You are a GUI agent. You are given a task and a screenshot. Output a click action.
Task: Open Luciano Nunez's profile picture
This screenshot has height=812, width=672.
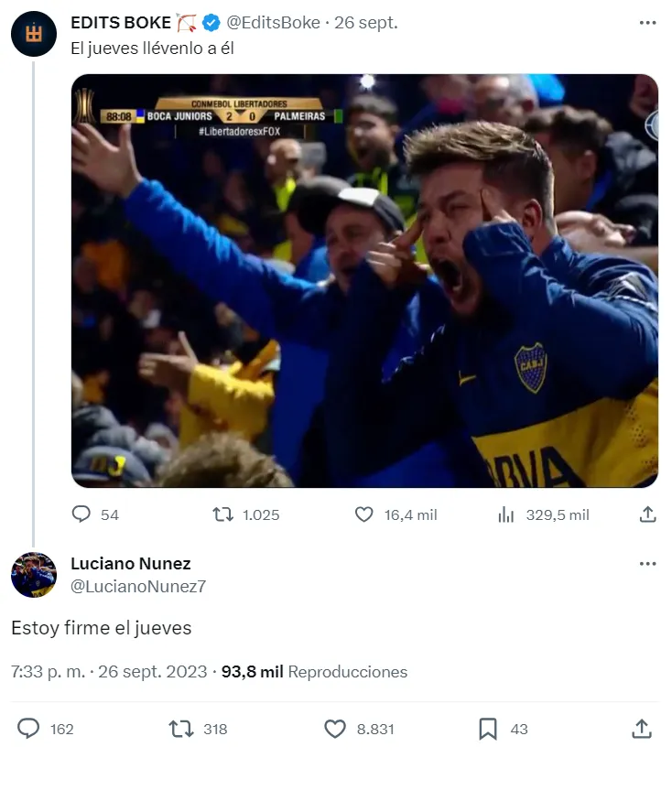[34, 575]
